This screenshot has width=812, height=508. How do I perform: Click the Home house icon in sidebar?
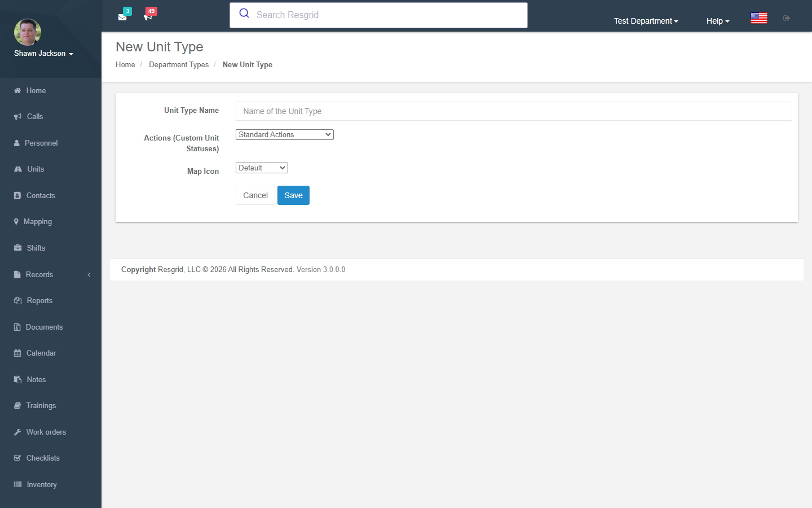(x=17, y=90)
